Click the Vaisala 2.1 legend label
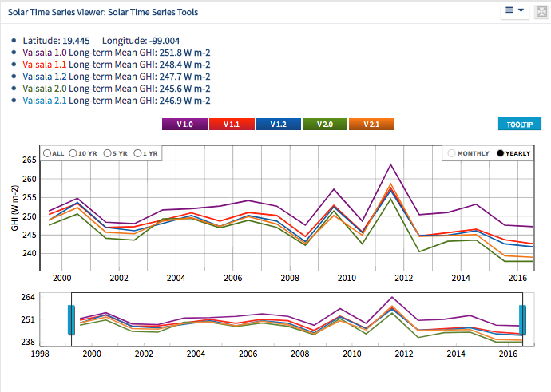 (45, 101)
